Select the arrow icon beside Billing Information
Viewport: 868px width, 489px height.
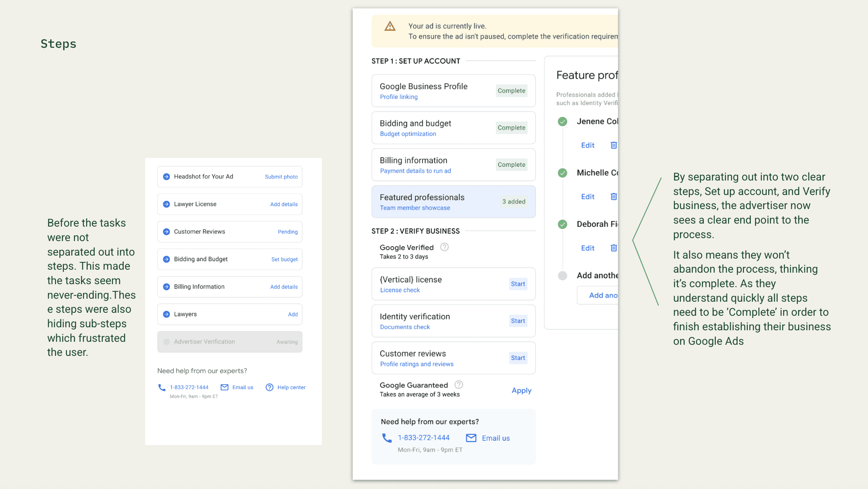point(167,287)
